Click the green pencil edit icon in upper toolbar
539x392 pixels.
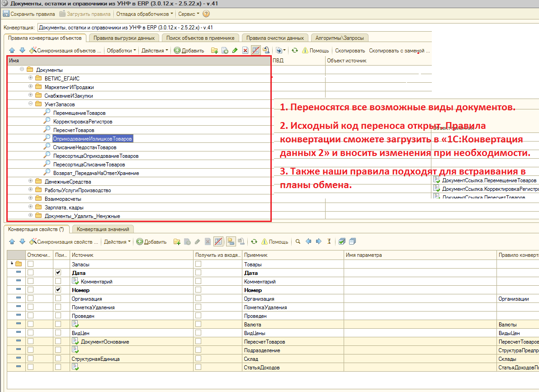click(x=235, y=51)
